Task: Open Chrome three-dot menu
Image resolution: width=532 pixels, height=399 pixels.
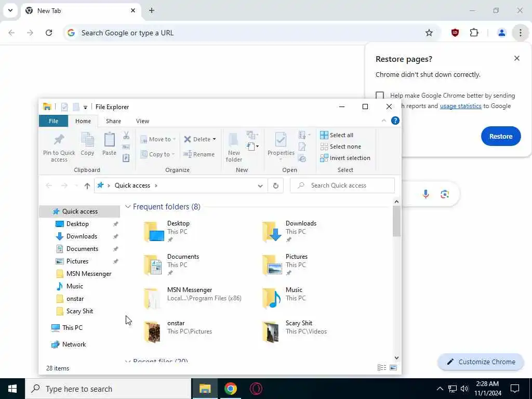Action: click(x=520, y=33)
